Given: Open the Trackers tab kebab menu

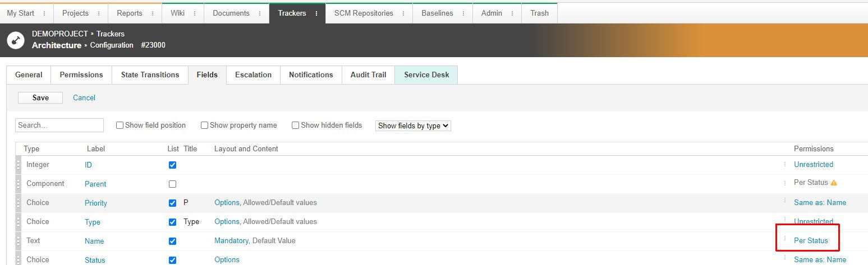Looking at the screenshot, I should [316, 13].
